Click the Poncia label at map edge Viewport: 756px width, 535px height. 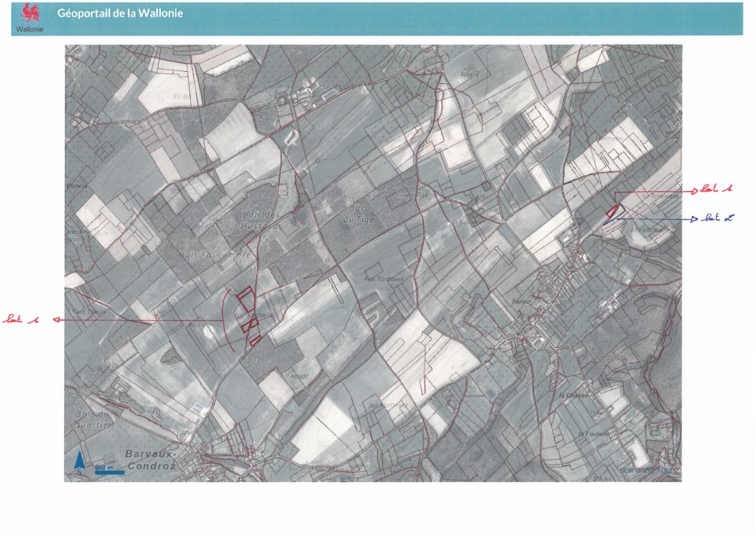(x=76, y=187)
